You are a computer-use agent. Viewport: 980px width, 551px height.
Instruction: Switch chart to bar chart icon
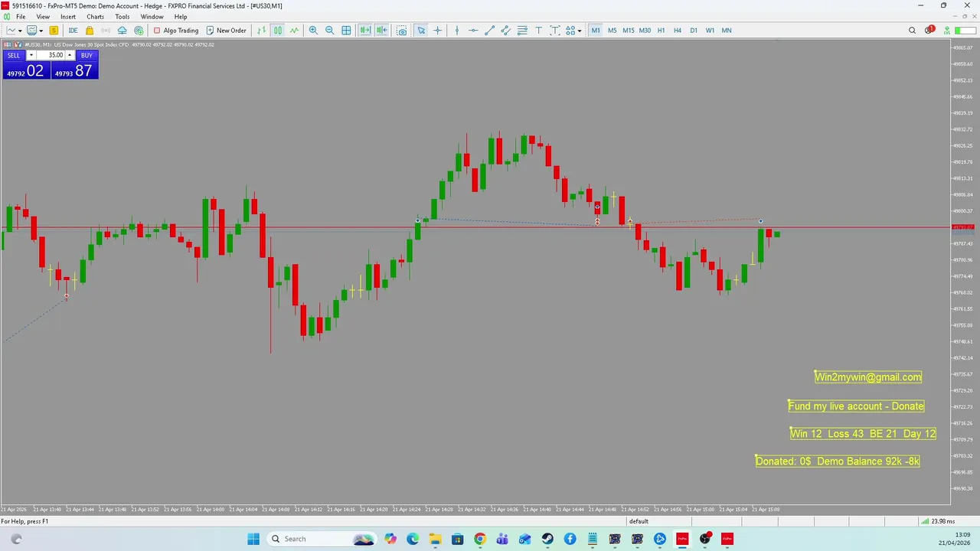coord(261,31)
